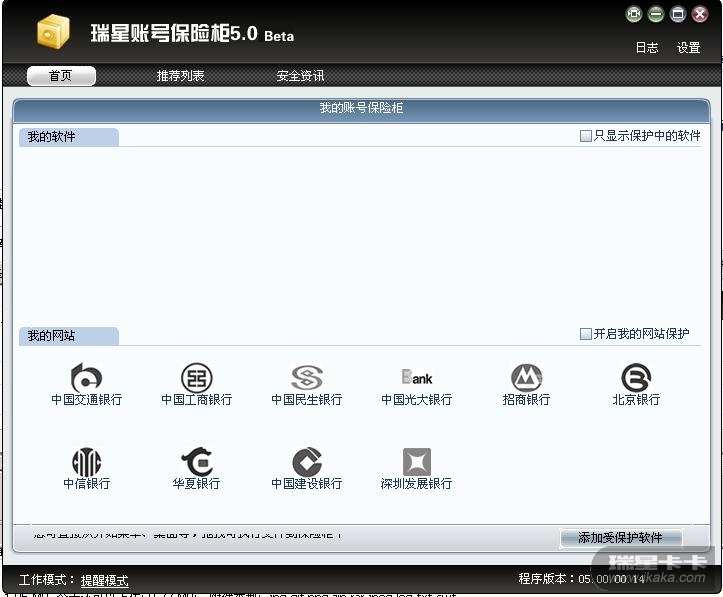The image size is (723, 597).
Task: Close the application with red X button
Action: [x=700, y=14]
